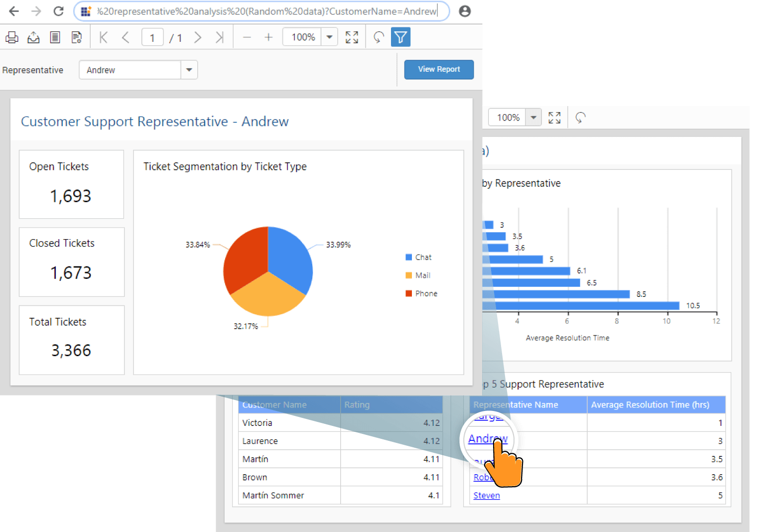Image resolution: width=777 pixels, height=532 pixels.
Task: Toggle the Phone series in the legend
Action: [x=421, y=293]
